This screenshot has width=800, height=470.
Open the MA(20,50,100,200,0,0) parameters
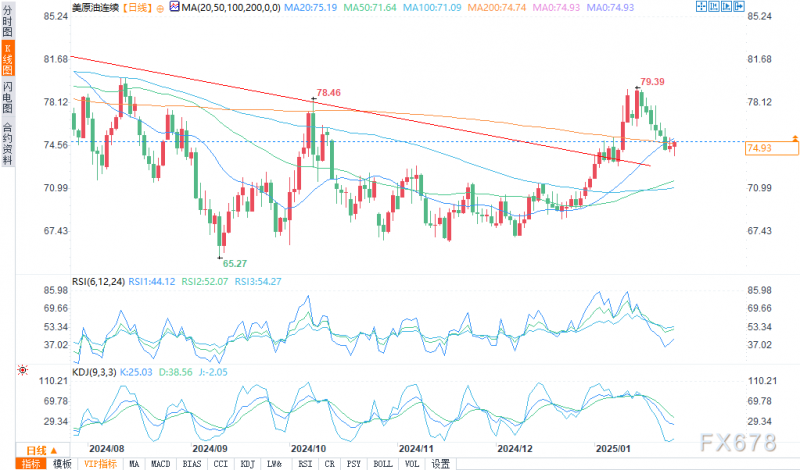point(231,8)
